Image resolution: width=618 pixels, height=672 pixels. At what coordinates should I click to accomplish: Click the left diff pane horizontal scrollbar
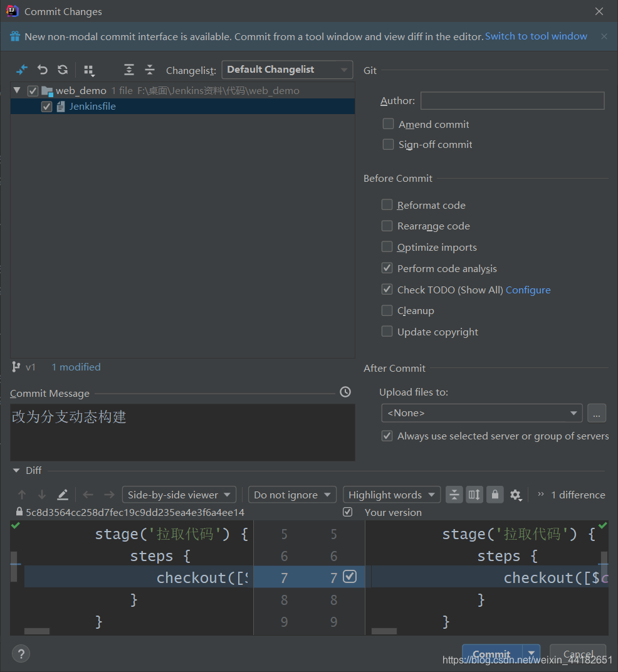click(x=37, y=631)
